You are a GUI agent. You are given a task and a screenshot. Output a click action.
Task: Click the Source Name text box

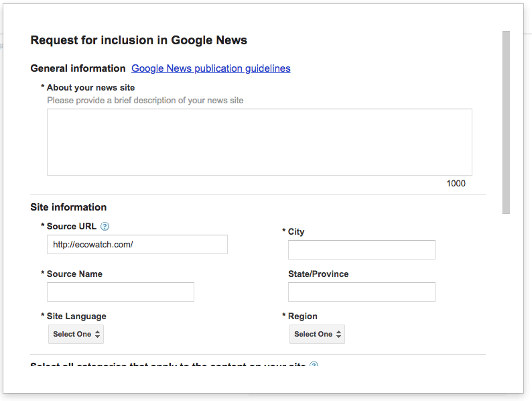pos(121,292)
